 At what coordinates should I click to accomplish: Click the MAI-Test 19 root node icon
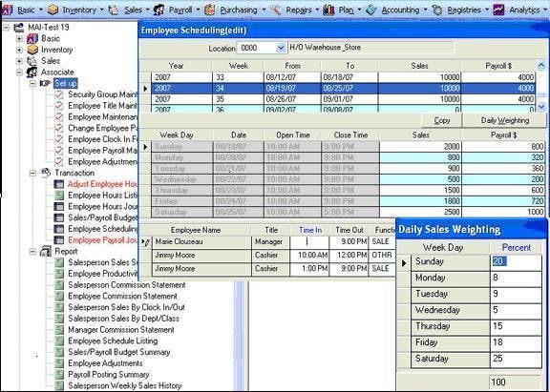[x=19, y=28]
